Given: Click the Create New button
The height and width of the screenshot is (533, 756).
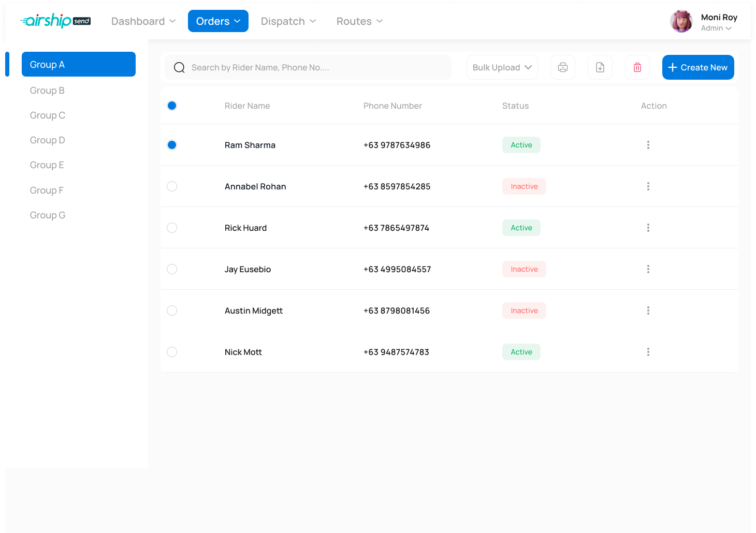Looking at the screenshot, I should (x=698, y=67).
